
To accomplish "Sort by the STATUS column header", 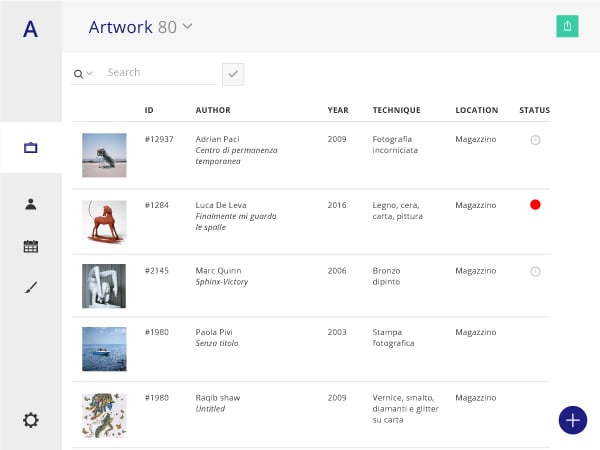I will click(x=535, y=110).
